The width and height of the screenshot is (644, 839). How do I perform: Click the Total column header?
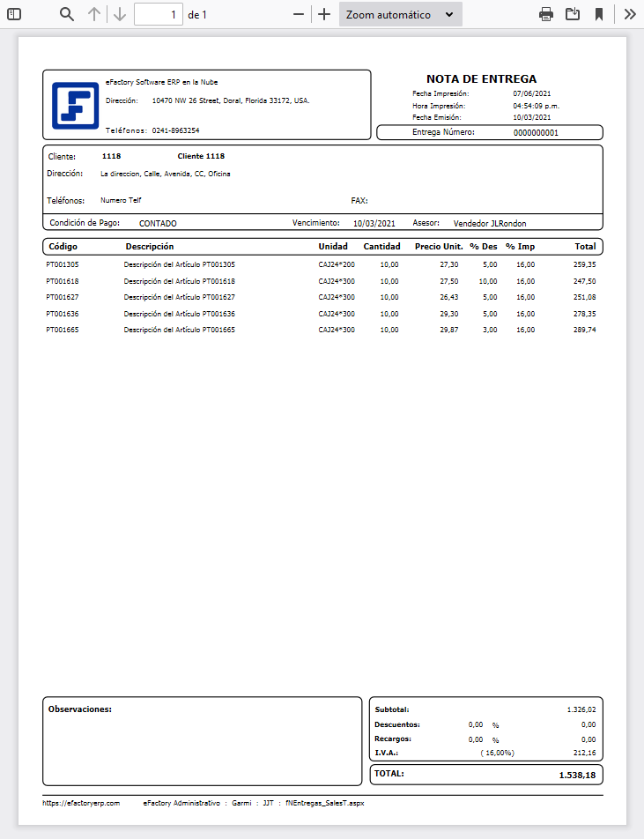pyautogui.click(x=585, y=247)
